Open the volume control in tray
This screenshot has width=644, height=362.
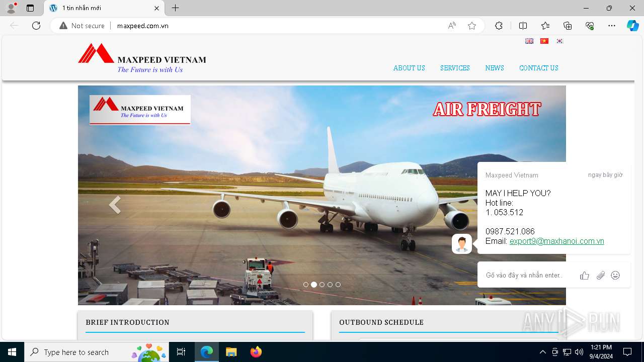[x=579, y=352]
